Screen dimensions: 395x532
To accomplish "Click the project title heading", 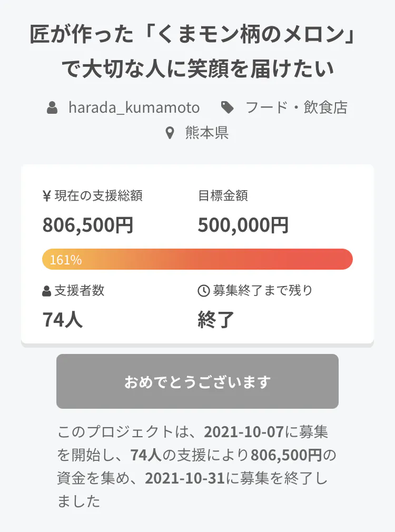I will pos(197,52).
